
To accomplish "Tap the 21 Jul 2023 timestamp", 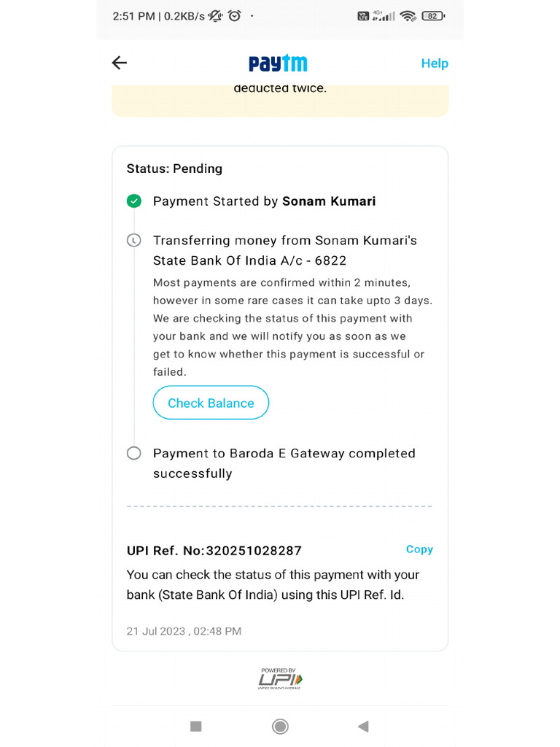I will click(184, 631).
